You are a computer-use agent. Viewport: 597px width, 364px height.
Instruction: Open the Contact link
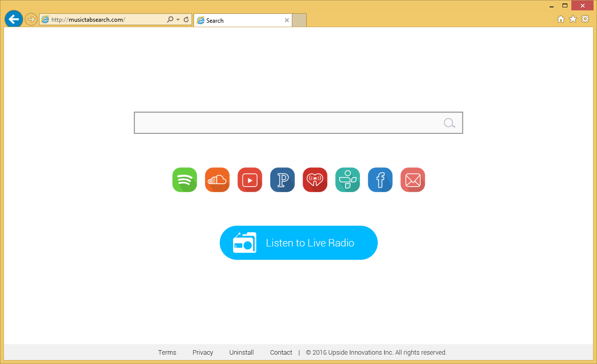[x=281, y=352]
